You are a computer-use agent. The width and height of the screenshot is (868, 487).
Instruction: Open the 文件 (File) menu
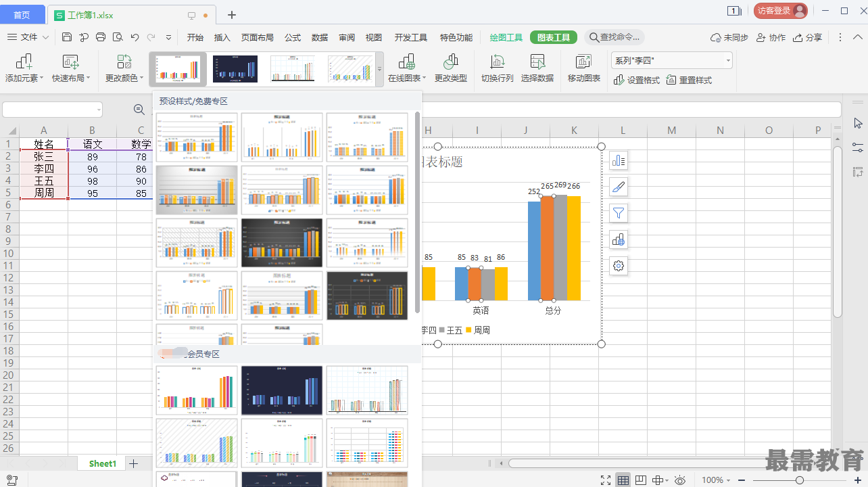click(28, 37)
